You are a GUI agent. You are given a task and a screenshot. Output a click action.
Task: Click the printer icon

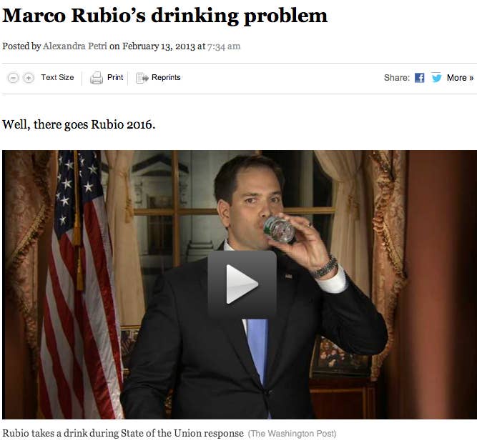click(x=97, y=78)
